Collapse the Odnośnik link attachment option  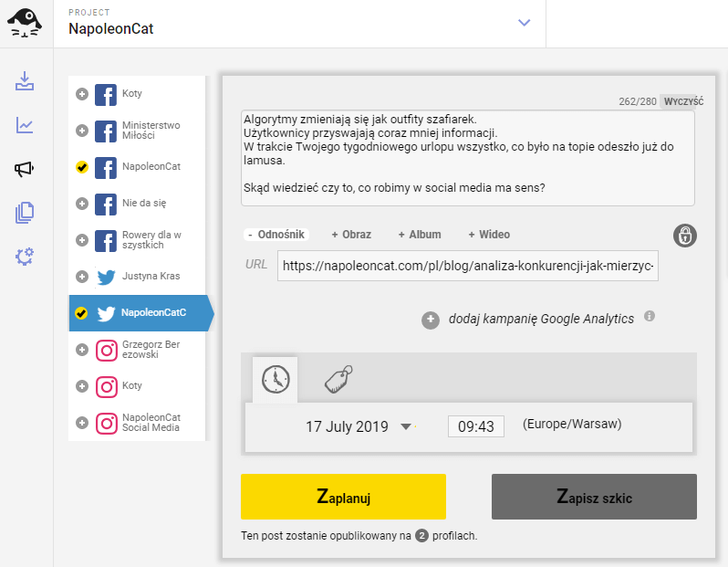276,235
